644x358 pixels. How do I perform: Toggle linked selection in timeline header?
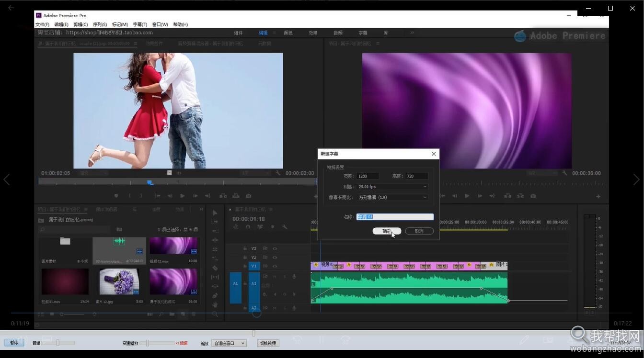(260, 227)
